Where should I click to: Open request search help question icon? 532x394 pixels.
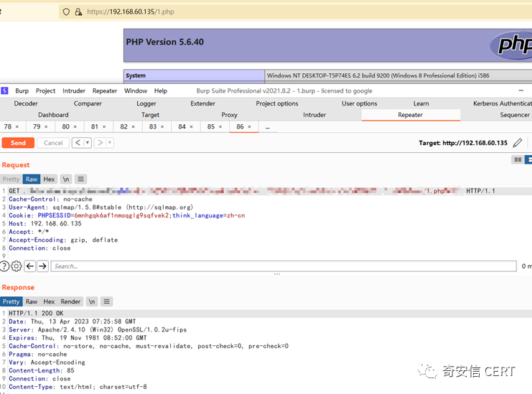click(4, 266)
